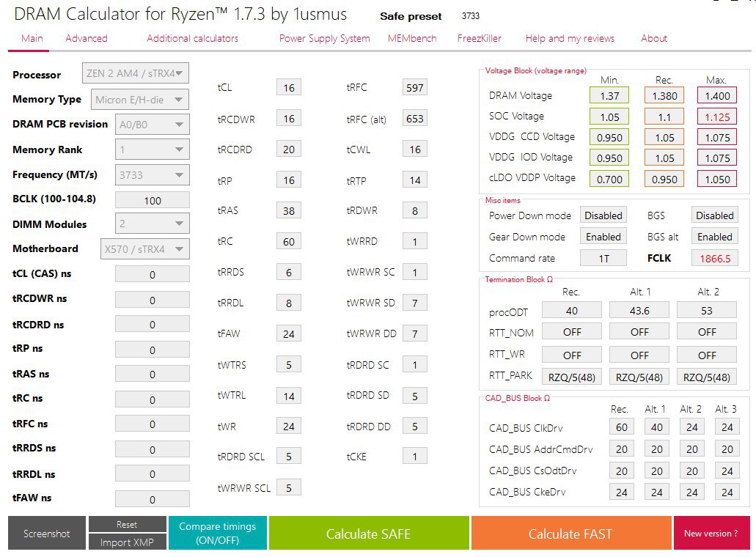
Task: Click the tCL (CAS) ns field
Action: click(152, 274)
